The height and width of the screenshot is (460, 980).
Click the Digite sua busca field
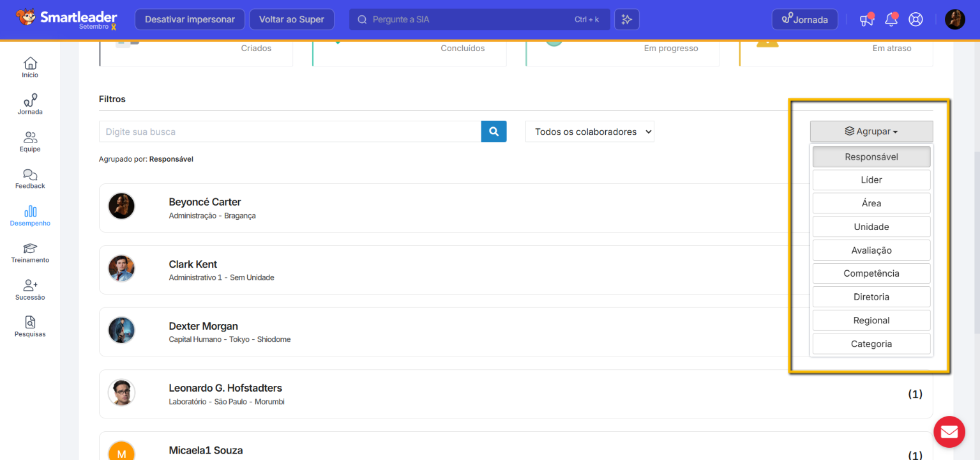click(290, 132)
